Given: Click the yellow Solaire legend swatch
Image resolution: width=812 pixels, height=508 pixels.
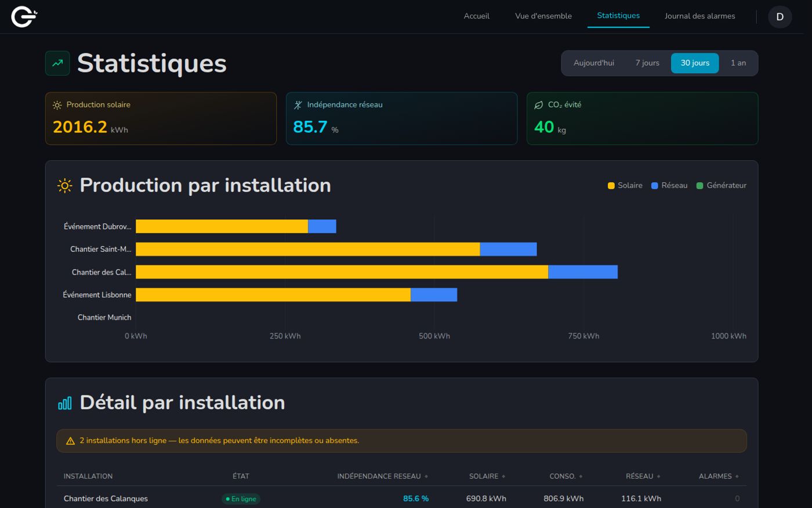Looking at the screenshot, I should pyautogui.click(x=611, y=186).
